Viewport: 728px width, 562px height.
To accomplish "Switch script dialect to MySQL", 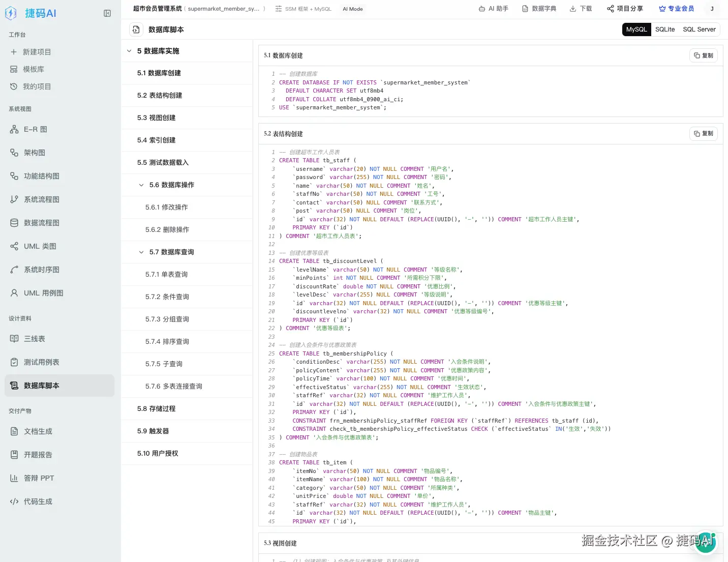I will (636, 29).
